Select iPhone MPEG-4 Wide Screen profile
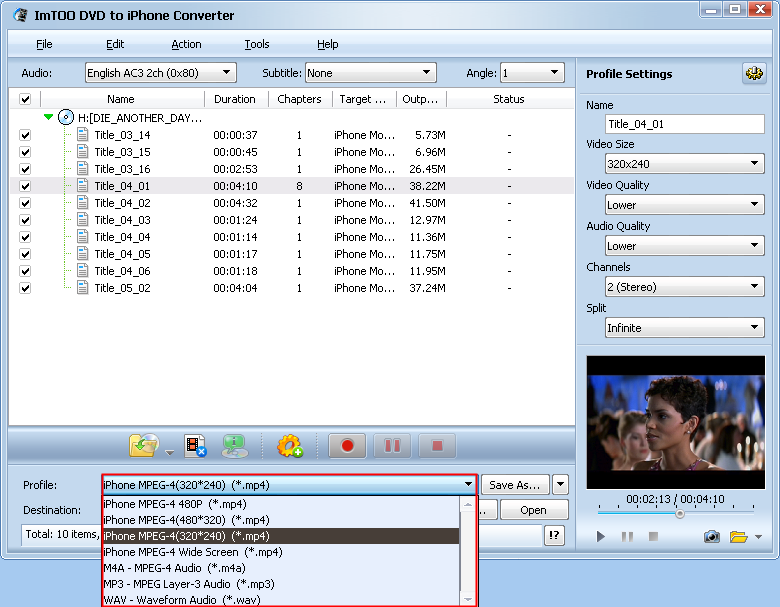Viewport: 780px width, 607px height. (x=281, y=552)
